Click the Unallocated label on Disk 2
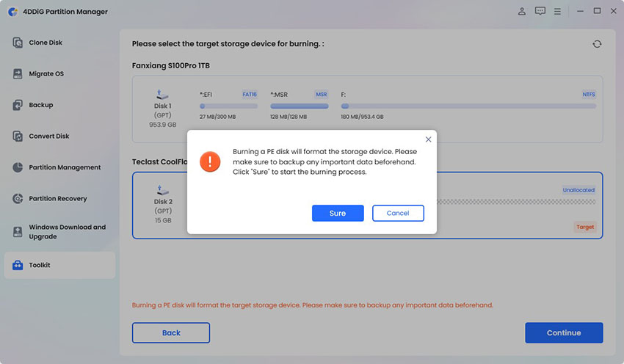The width and height of the screenshot is (624, 364). tap(578, 190)
